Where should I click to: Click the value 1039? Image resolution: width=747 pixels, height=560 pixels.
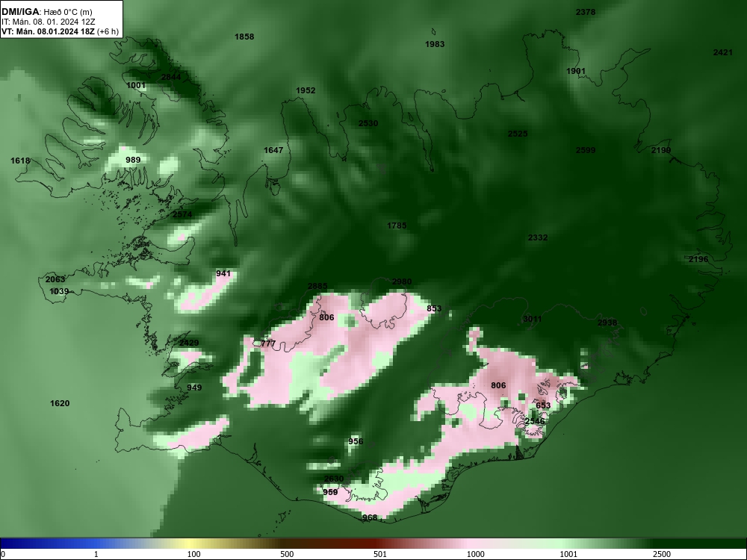(x=59, y=291)
